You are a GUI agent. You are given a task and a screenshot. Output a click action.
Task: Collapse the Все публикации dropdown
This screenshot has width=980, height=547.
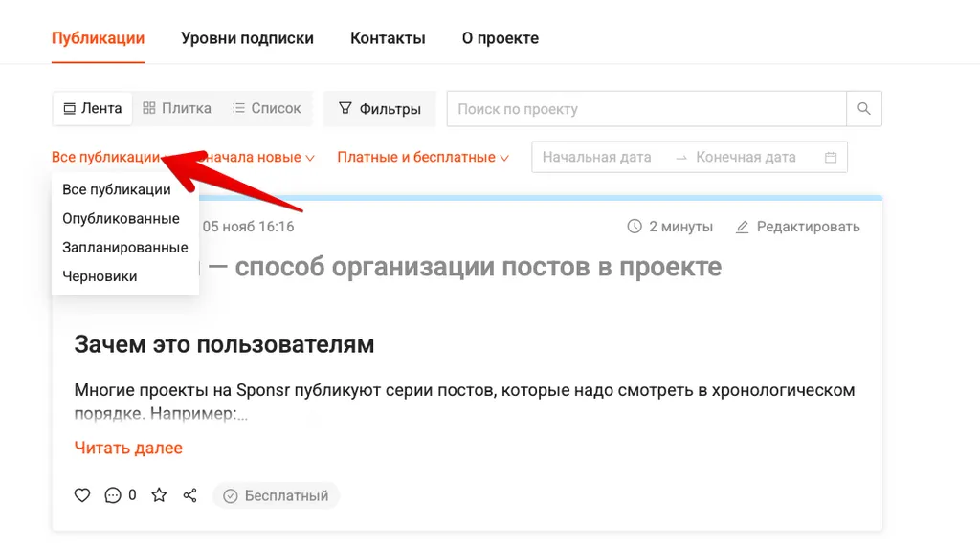click(x=105, y=158)
